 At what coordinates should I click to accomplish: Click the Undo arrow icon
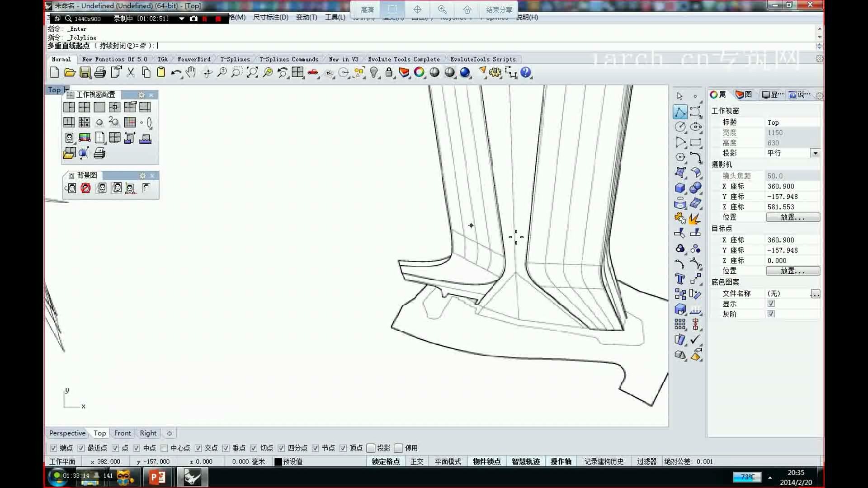coord(176,72)
